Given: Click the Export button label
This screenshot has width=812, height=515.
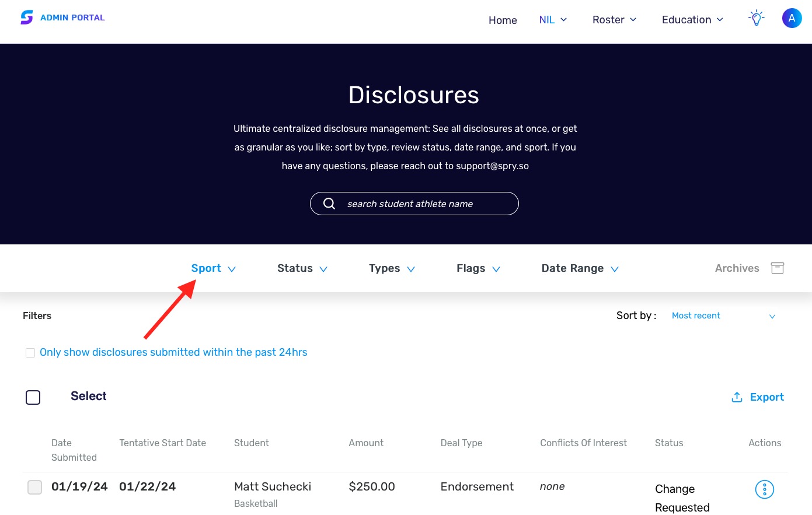Looking at the screenshot, I should [766, 397].
